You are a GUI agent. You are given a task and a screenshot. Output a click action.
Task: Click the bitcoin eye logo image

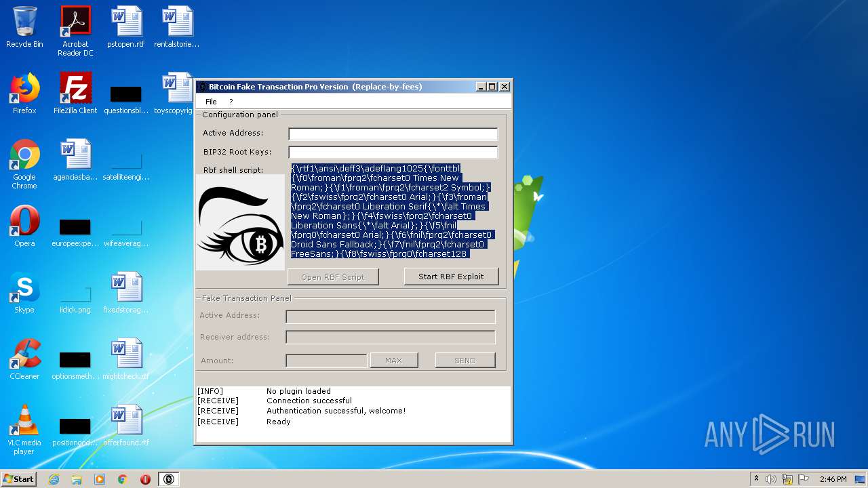[x=240, y=222]
